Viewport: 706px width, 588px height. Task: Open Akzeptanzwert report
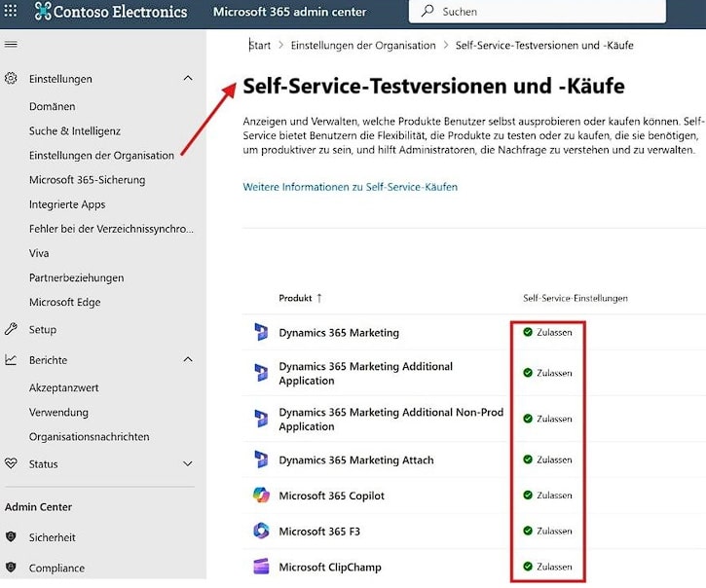tap(64, 387)
